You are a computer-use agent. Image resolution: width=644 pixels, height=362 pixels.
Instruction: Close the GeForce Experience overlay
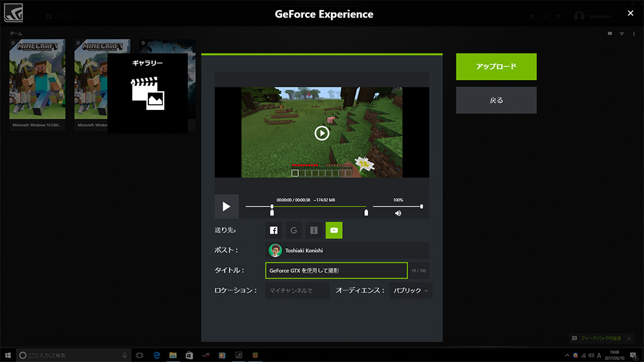pyautogui.click(x=630, y=13)
